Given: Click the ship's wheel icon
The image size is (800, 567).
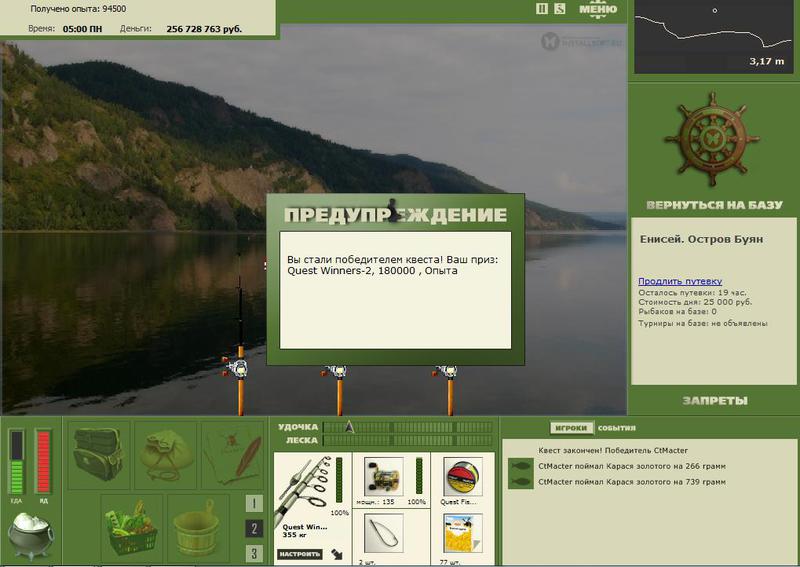Looking at the screenshot, I should 712,139.
